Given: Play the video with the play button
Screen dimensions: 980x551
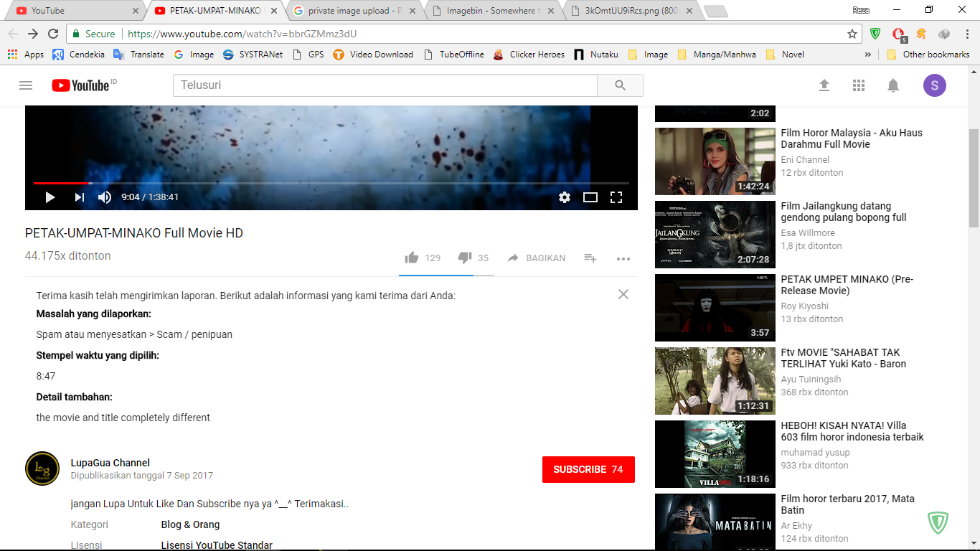Looking at the screenshot, I should click(x=50, y=197).
